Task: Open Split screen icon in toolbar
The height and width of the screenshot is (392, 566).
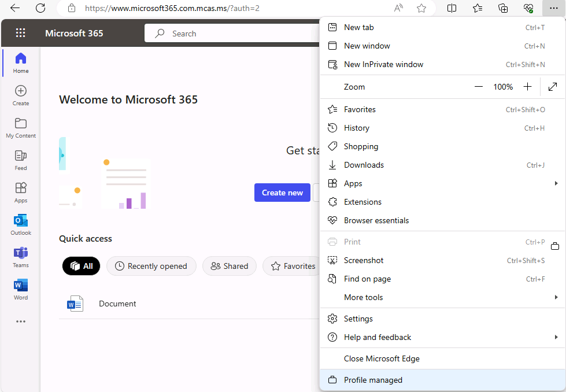Action: tap(452, 8)
